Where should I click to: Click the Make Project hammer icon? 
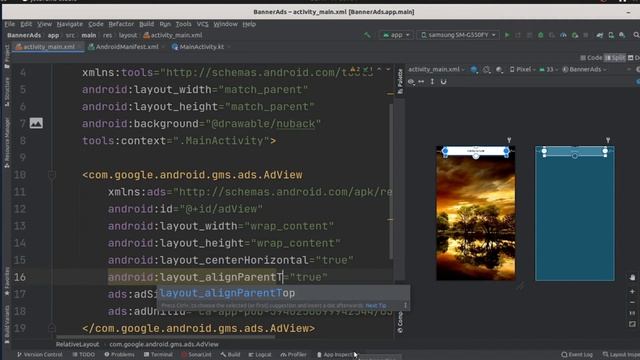[367, 36]
